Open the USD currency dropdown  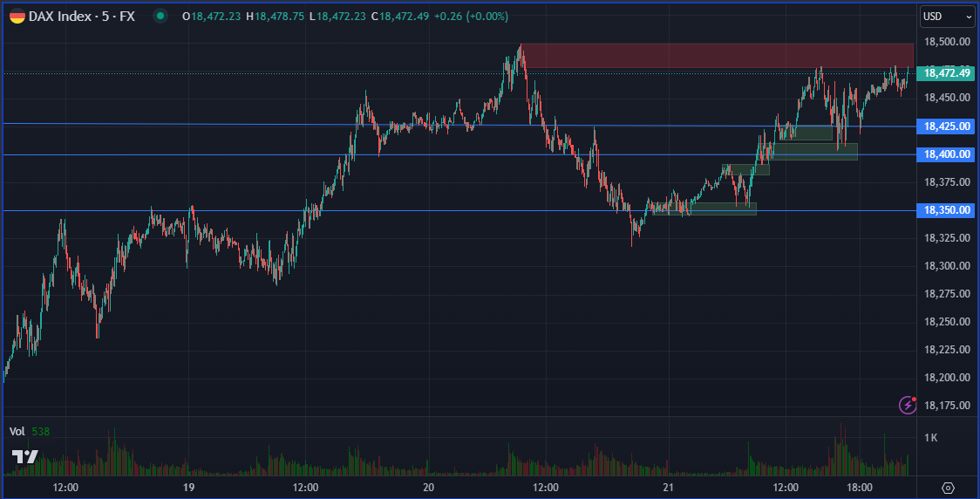pos(947,17)
